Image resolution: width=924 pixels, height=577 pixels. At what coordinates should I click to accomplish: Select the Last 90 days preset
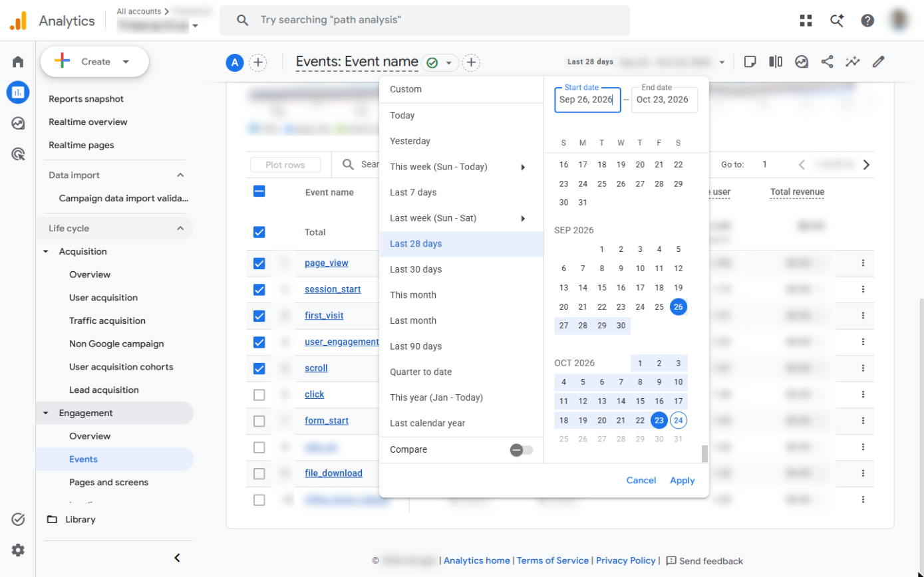point(462,346)
